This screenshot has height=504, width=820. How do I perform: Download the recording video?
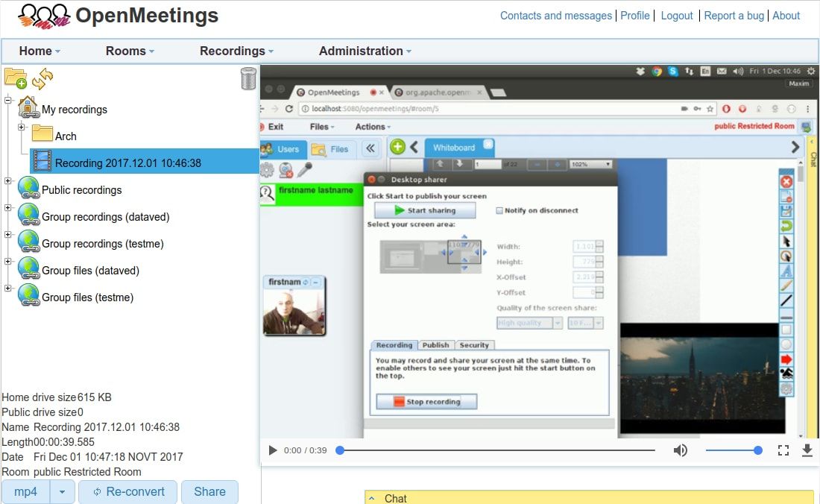tap(807, 450)
